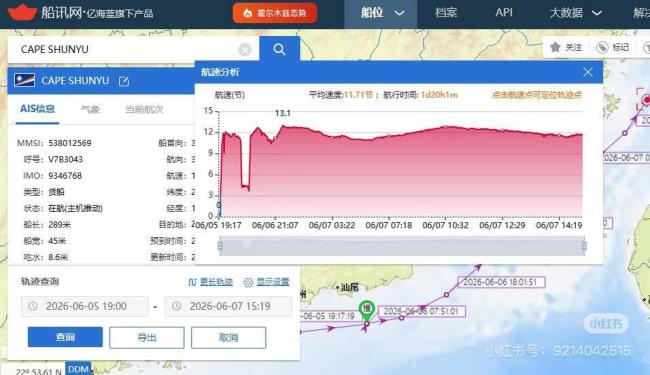Open the API menu item

pos(504,12)
